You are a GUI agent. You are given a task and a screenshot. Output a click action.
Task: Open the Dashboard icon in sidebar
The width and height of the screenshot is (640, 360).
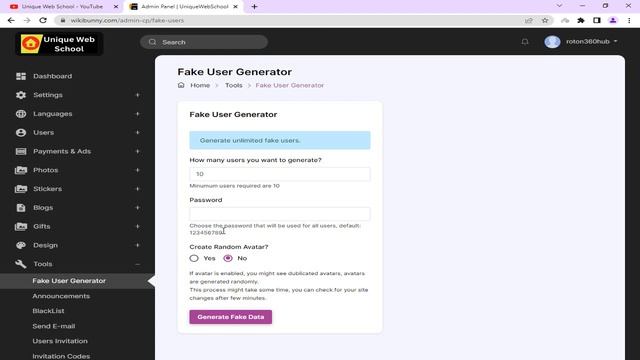(21, 76)
